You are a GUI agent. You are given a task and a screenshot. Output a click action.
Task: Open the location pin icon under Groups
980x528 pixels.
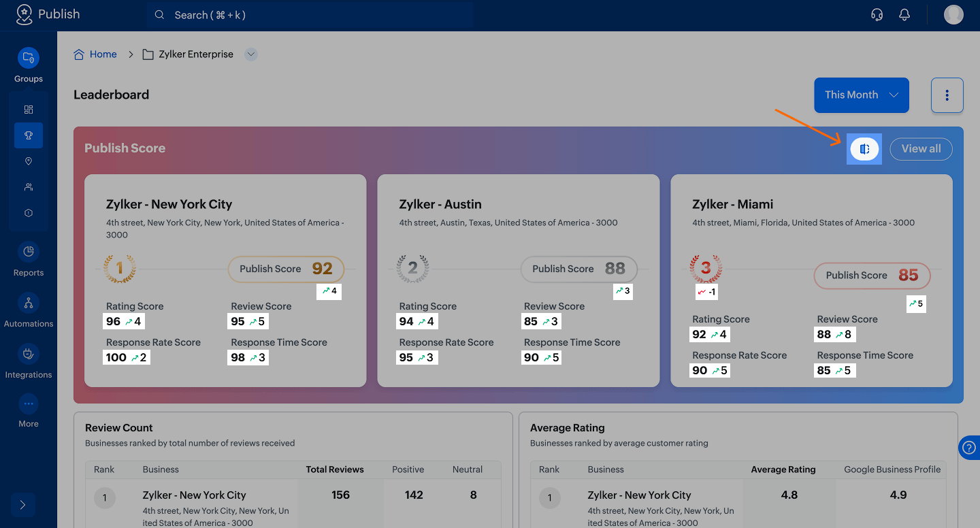click(29, 161)
